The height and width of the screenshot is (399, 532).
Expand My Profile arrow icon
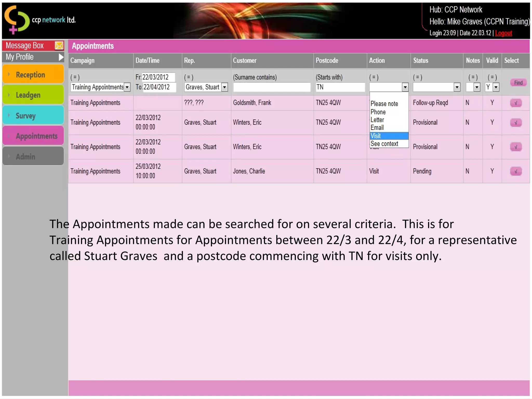click(x=61, y=57)
